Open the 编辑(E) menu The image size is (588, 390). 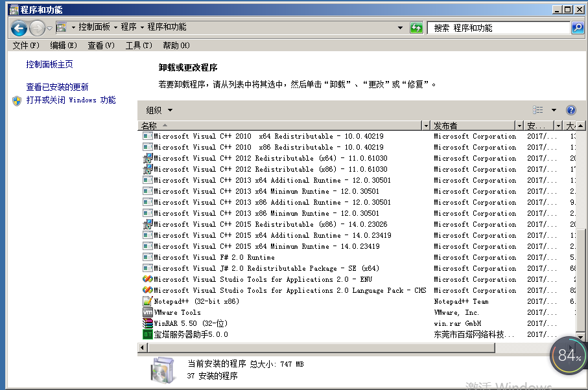click(64, 45)
